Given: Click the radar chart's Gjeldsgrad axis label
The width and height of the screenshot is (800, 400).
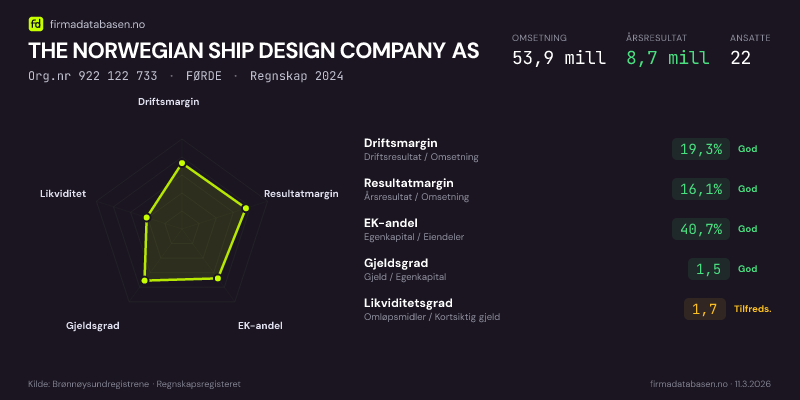Looking at the screenshot, I should pyautogui.click(x=93, y=326).
